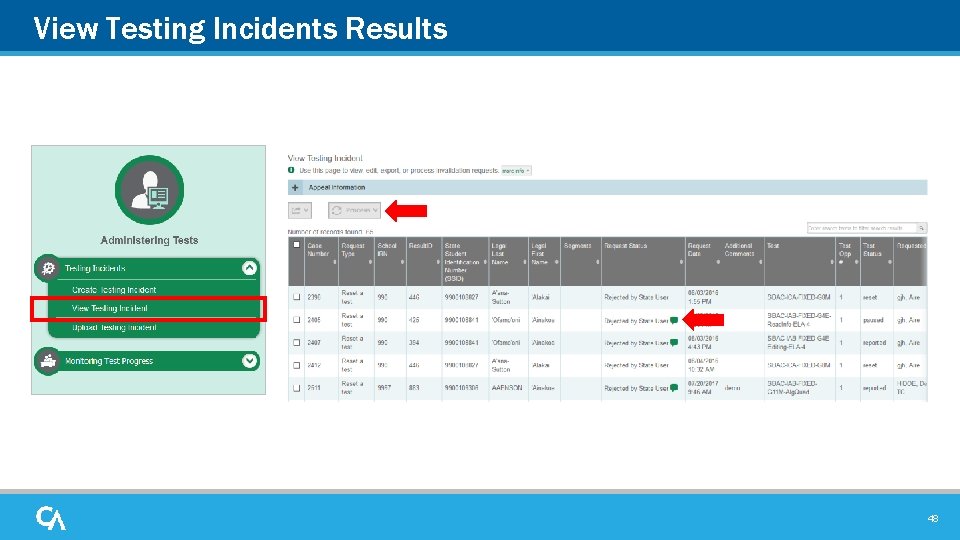Screen dimensions: 960x540
Task: Sort by Case Number column arrows
Action: click(x=334, y=262)
